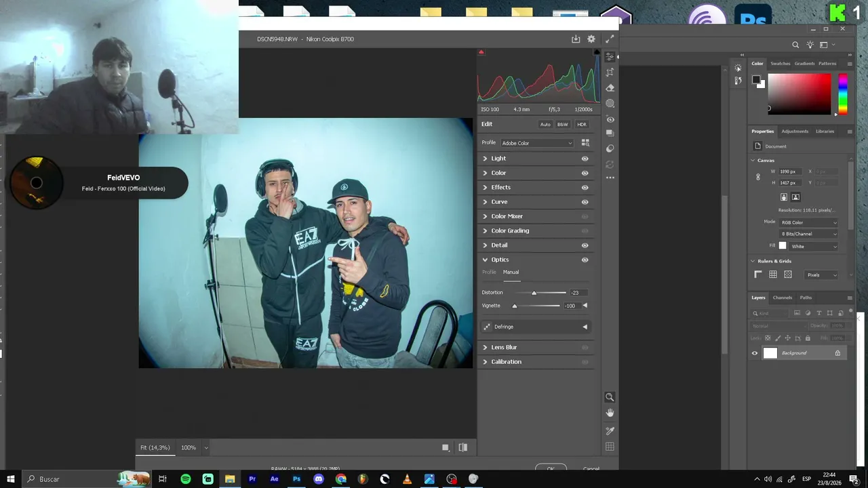
Task: Toggle Curve panel visibility eye
Action: [585, 202]
